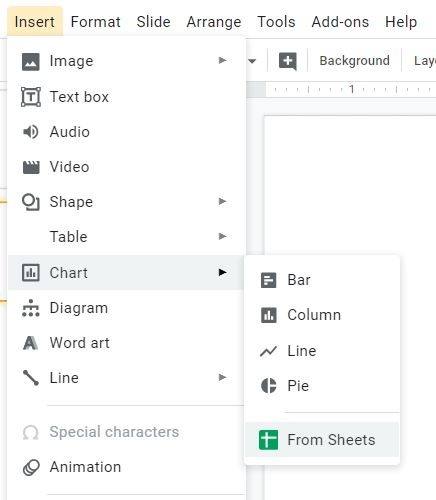Image resolution: width=436 pixels, height=500 pixels.
Task: Select the Column chart icon
Action: click(x=268, y=315)
